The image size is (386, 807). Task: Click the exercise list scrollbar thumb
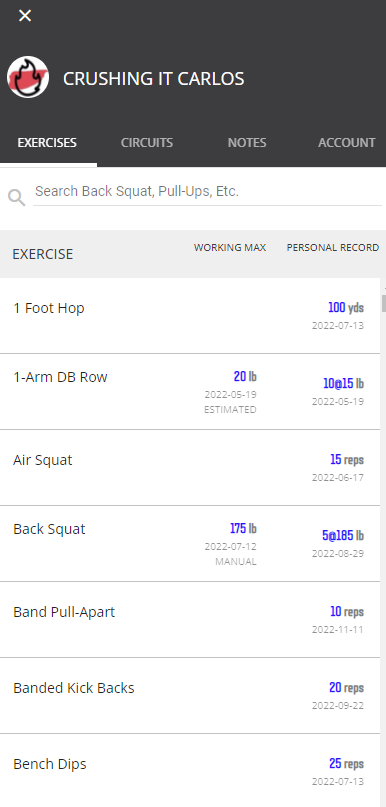point(383,304)
